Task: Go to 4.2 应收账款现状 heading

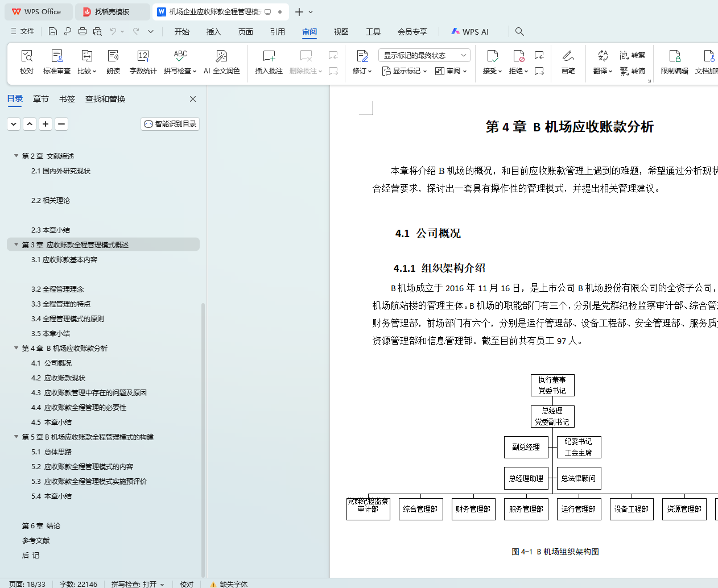Action: pyautogui.click(x=58, y=378)
